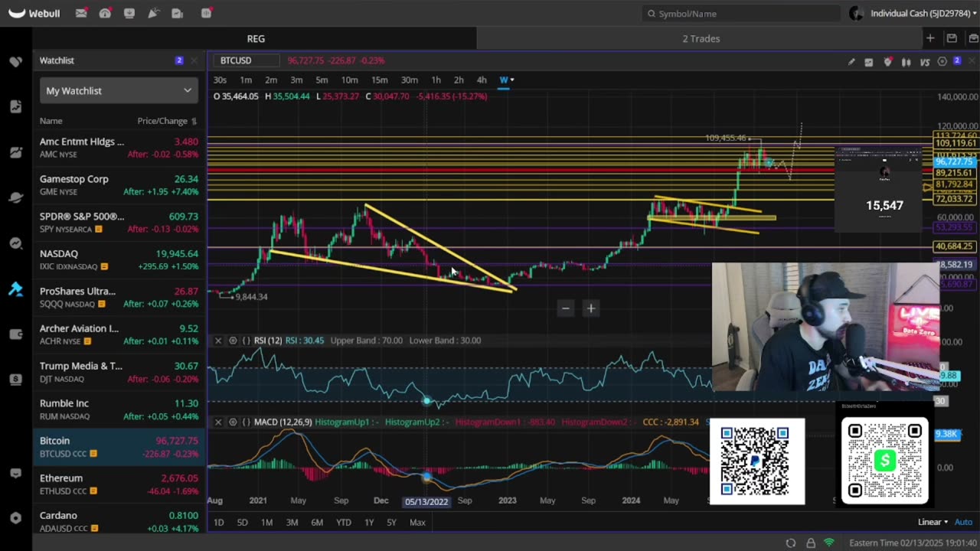
Task: Remove the RSI indicator panel
Action: [218, 341]
